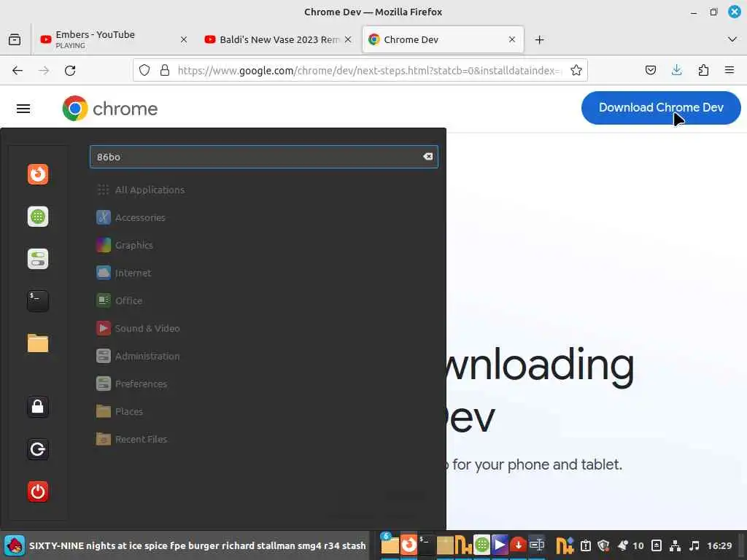Open Firefox View recent browsing icon
This screenshot has height=560, width=747.
pos(15,39)
